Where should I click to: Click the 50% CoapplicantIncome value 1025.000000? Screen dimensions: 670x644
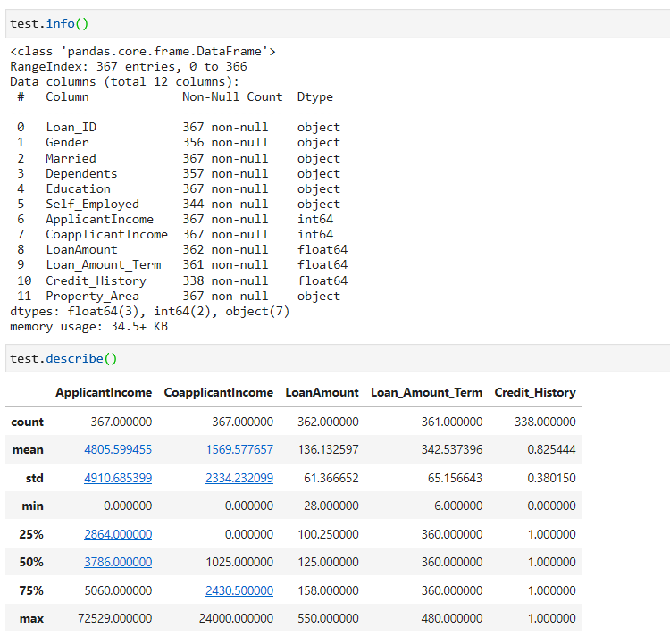coord(239,562)
